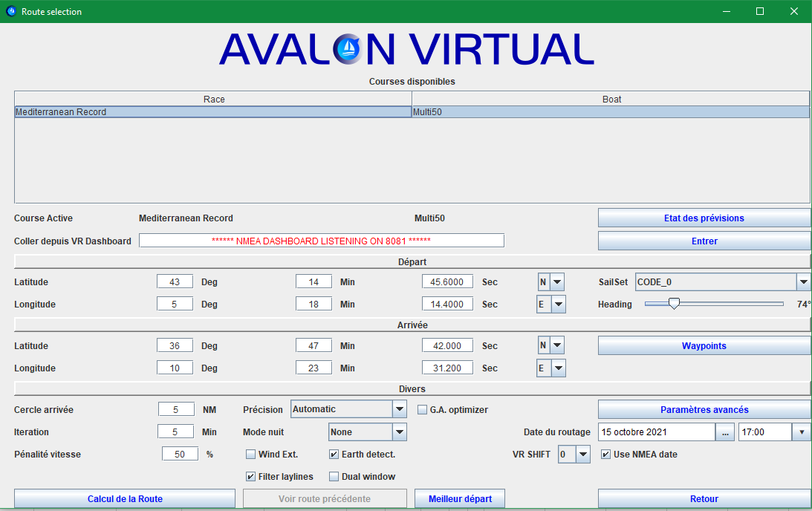This screenshot has height=511, width=812.
Task: Click the Arrivée longitude minutes field 23
Action: point(314,368)
